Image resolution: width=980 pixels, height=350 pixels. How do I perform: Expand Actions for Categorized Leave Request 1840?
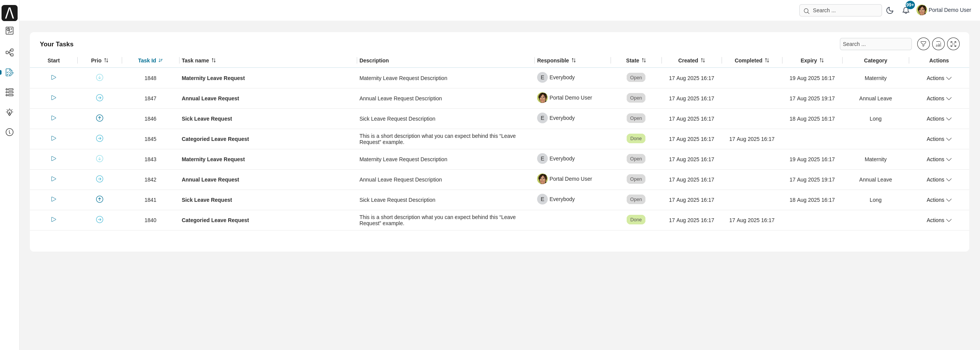click(x=939, y=220)
